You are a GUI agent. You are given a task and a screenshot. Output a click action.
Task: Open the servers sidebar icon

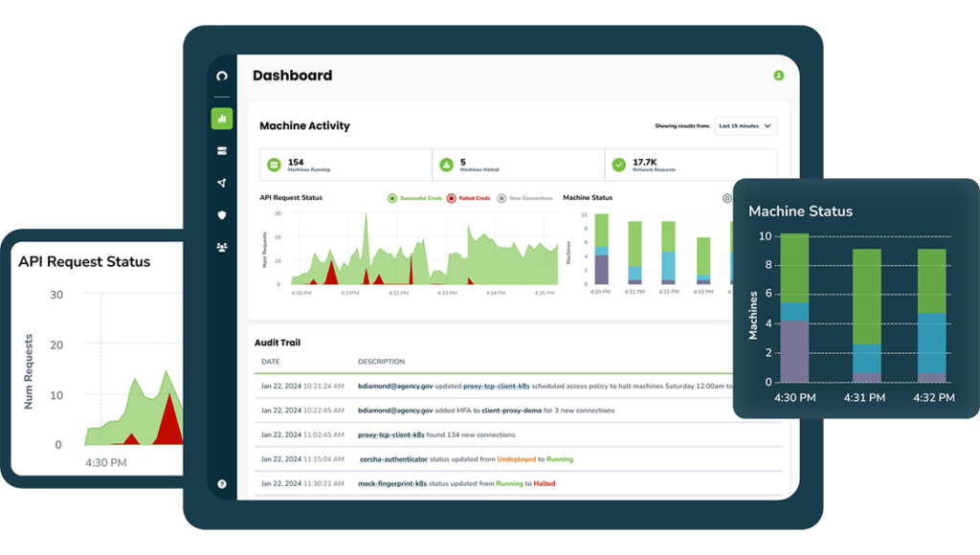(x=222, y=151)
